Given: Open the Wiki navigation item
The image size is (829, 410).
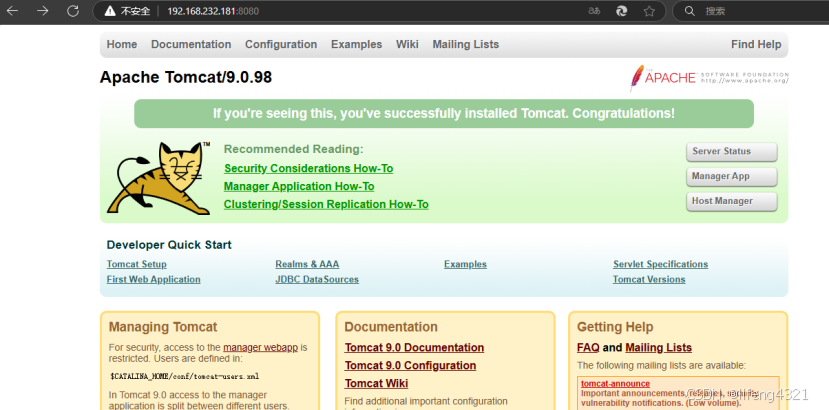Looking at the screenshot, I should click(x=407, y=44).
